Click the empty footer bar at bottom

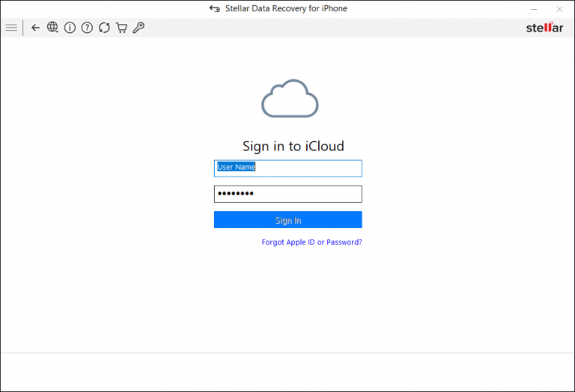[287, 372]
